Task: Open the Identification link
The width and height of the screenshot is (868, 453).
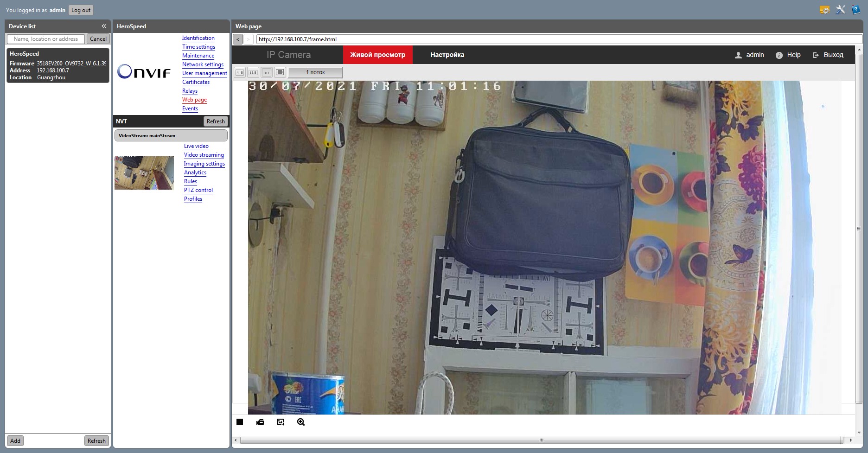Action: coord(198,38)
